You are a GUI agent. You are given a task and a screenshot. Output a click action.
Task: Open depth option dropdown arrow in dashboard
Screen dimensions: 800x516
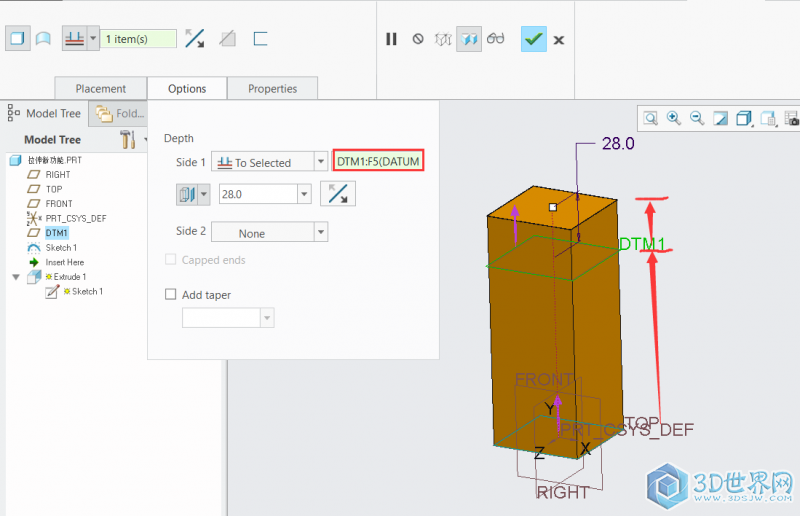(93, 39)
